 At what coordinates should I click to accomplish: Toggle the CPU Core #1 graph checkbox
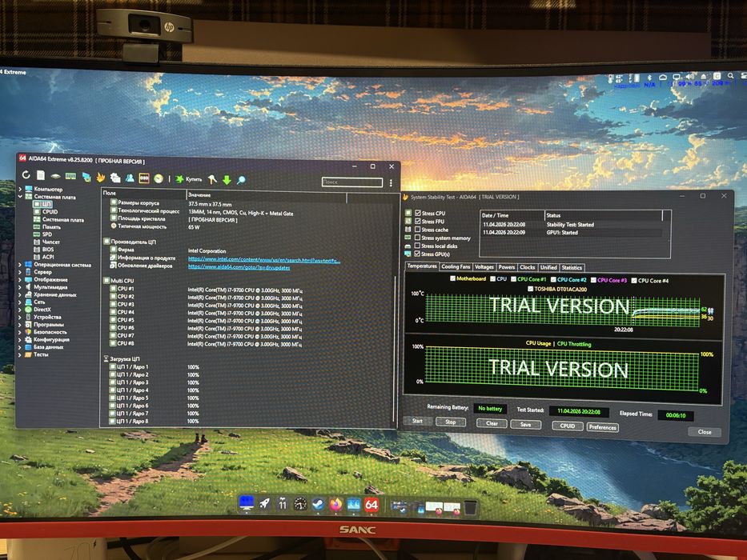tap(513, 279)
